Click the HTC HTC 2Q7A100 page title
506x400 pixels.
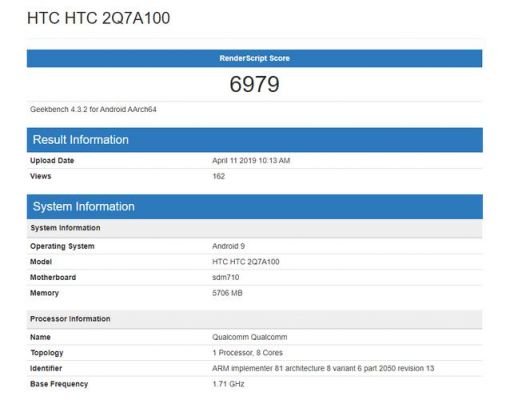(98, 18)
